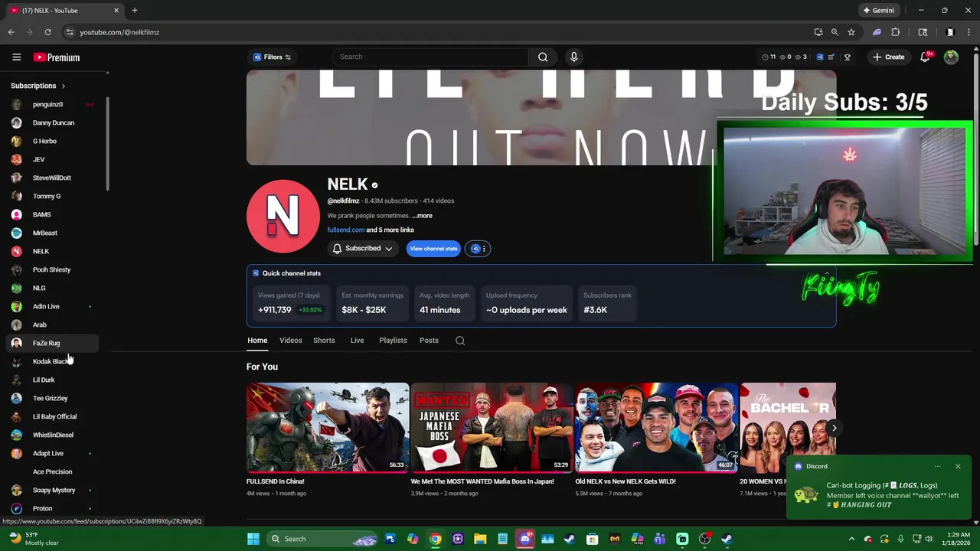
Task: Bookmark this page with the star
Action: click(851, 32)
